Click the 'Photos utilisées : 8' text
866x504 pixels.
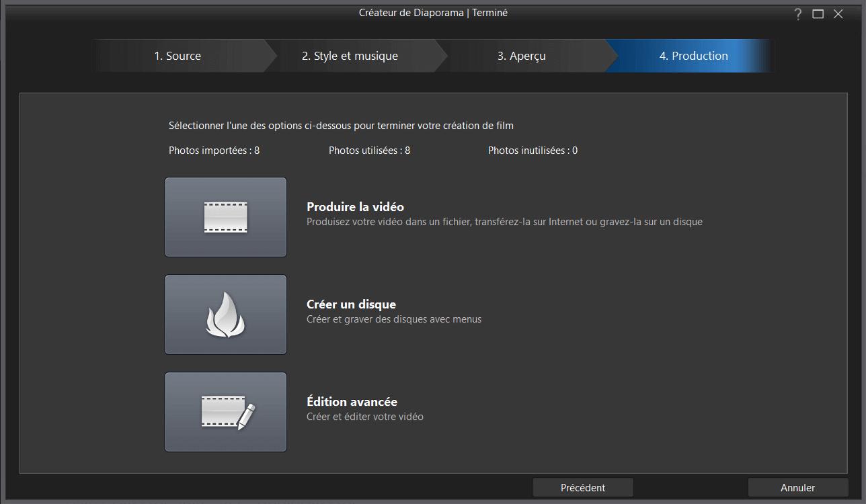click(370, 151)
